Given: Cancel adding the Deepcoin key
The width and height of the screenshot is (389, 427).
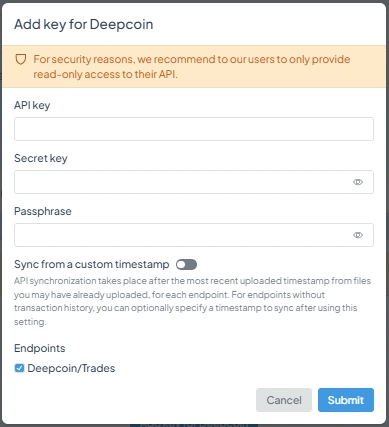Looking at the screenshot, I should [284, 400].
